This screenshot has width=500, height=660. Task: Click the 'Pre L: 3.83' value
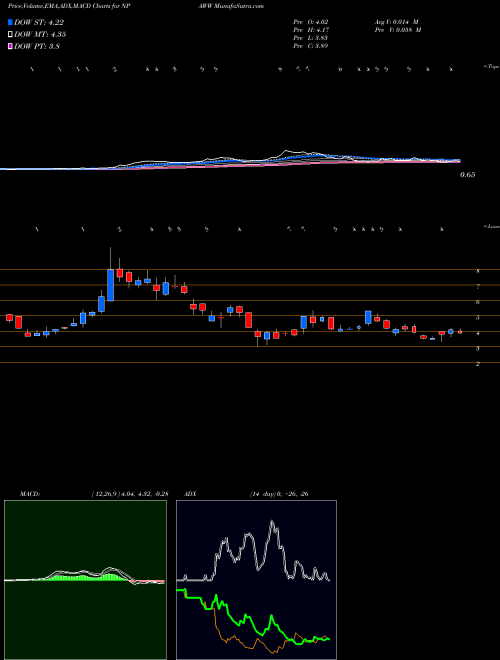(x=311, y=38)
